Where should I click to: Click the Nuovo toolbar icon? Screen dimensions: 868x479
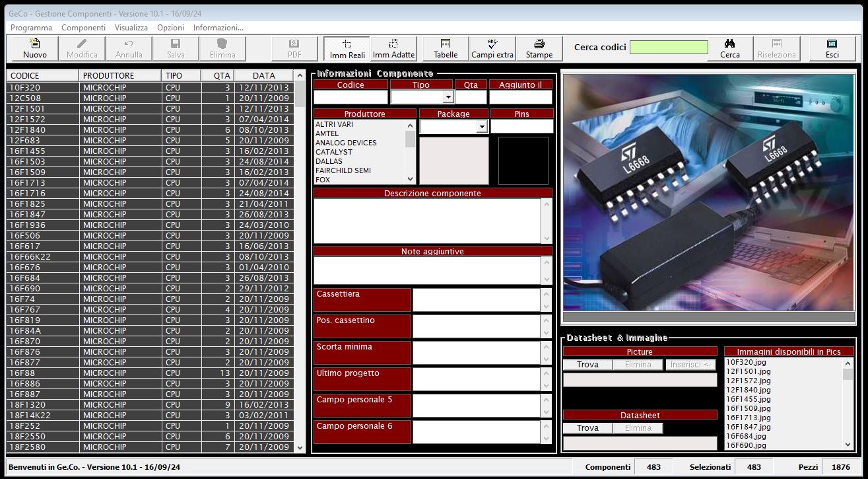(35, 48)
